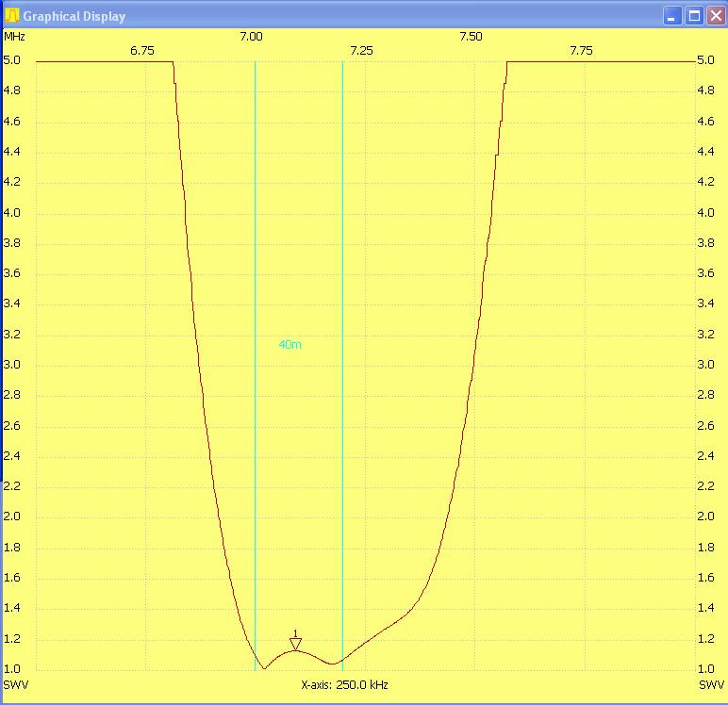Click the right cyan 40m band edge line

pos(342,283)
